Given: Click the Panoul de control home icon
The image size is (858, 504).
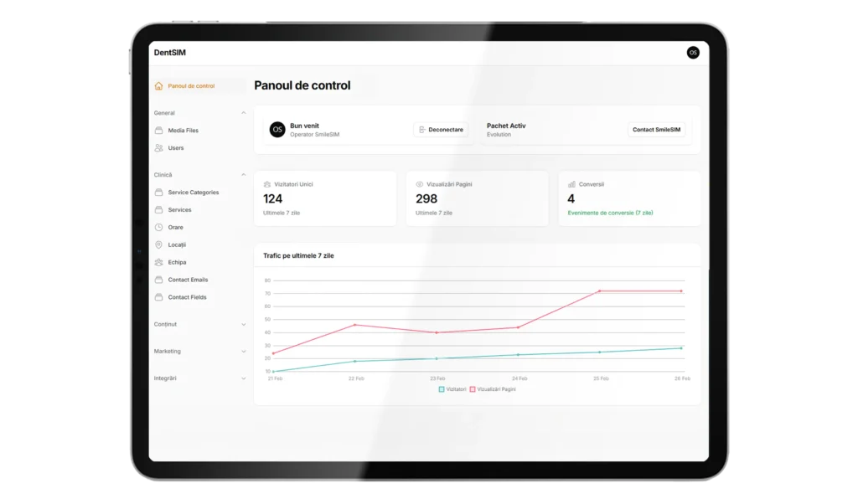Looking at the screenshot, I should tap(159, 85).
